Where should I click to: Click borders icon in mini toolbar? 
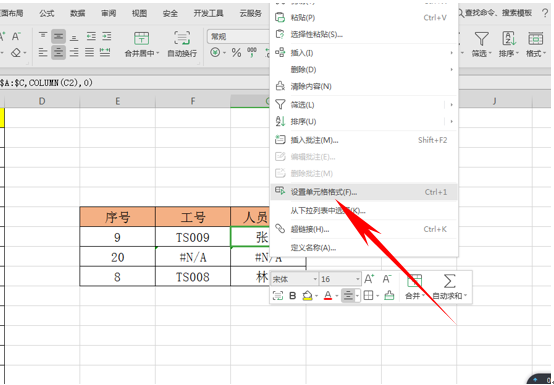tap(368, 295)
